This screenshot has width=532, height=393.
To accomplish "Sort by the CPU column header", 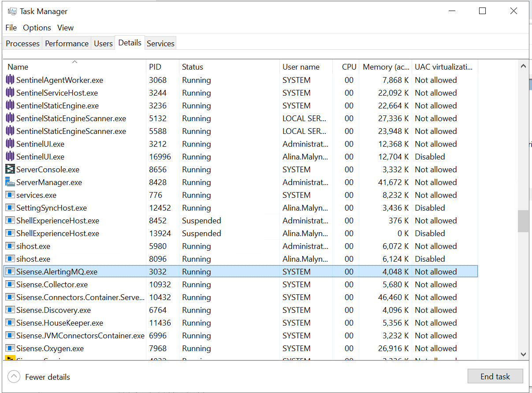I will pyautogui.click(x=346, y=67).
